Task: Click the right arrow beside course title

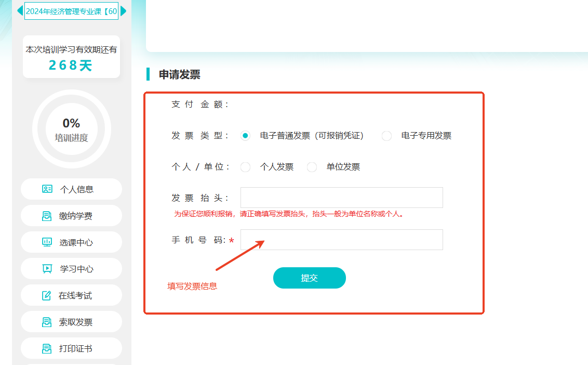Action: pyautogui.click(x=124, y=10)
